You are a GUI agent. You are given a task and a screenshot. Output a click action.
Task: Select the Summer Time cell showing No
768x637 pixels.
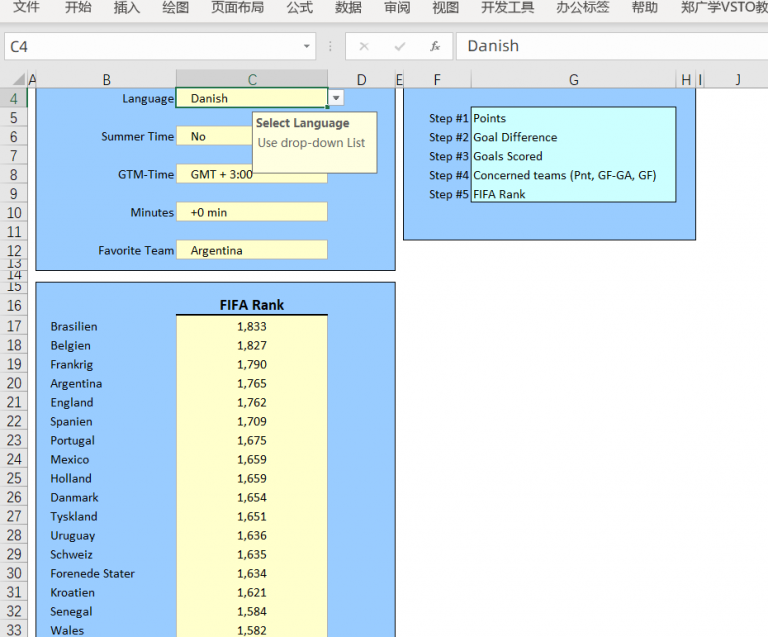pos(214,136)
